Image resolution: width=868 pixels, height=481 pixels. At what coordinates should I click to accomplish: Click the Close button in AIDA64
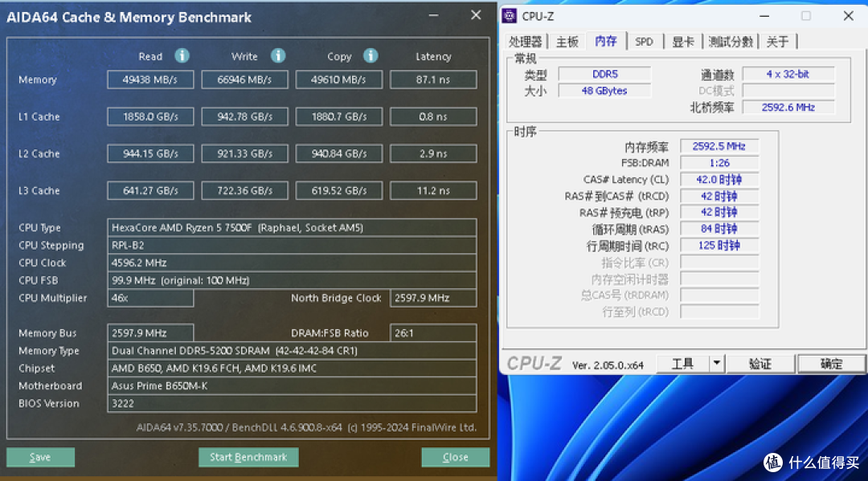tap(455, 457)
